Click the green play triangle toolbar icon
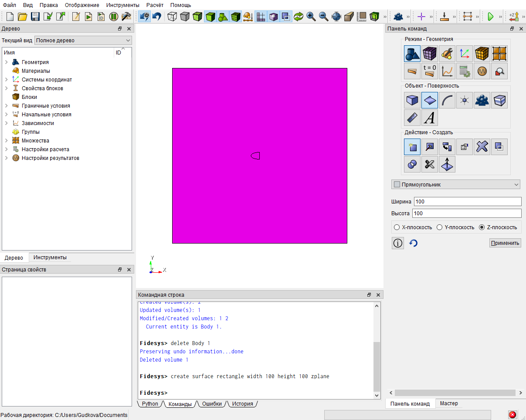 [491, 17]
